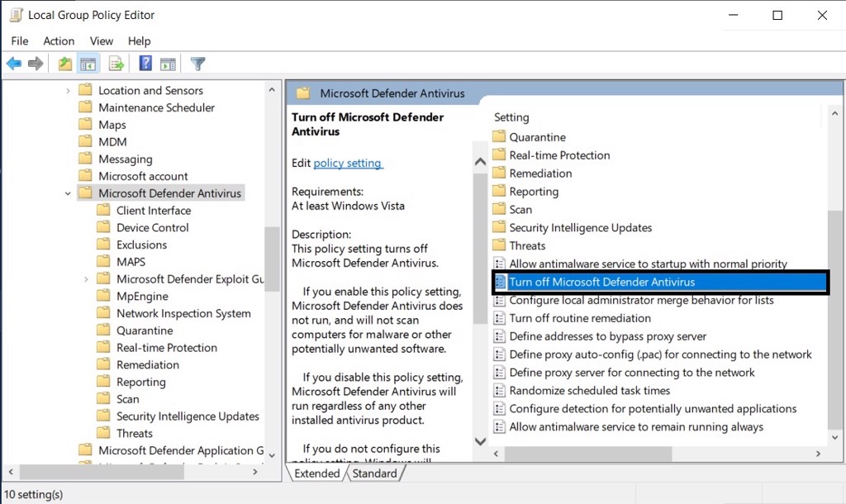846x504 pixels.
Task: Select Microsoft account in the tree
Action: [x=143, y=176]
